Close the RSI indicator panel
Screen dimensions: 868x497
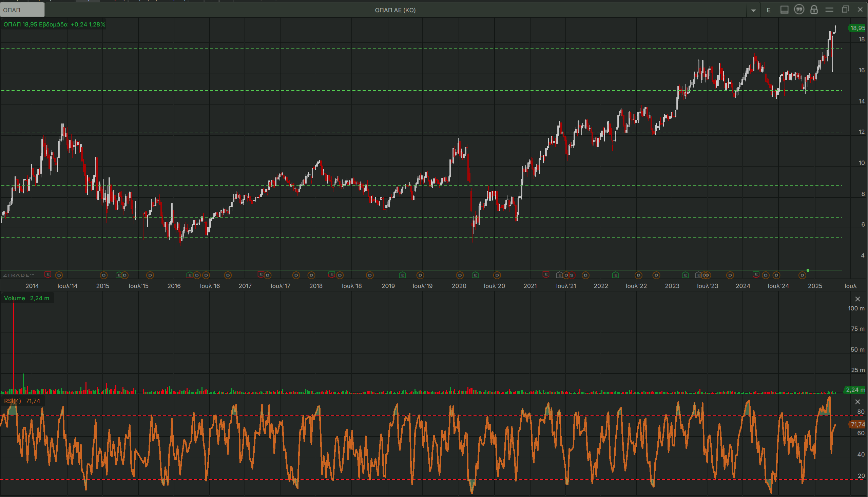[857, 402]
